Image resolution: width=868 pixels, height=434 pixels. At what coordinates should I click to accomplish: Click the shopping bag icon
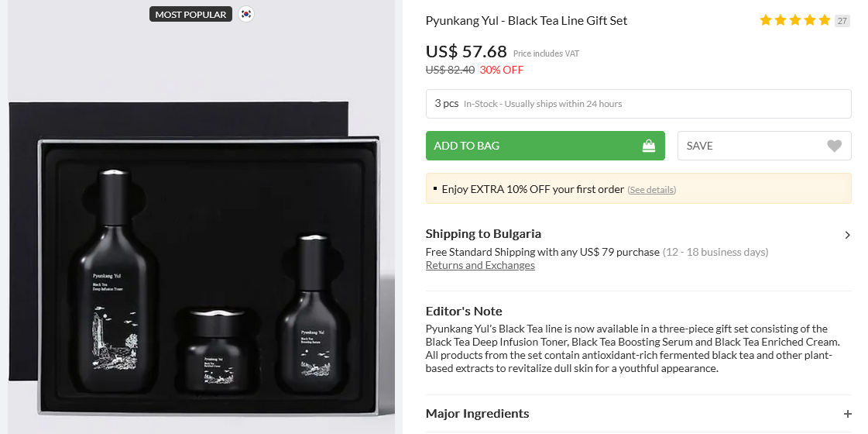point(649,146)
